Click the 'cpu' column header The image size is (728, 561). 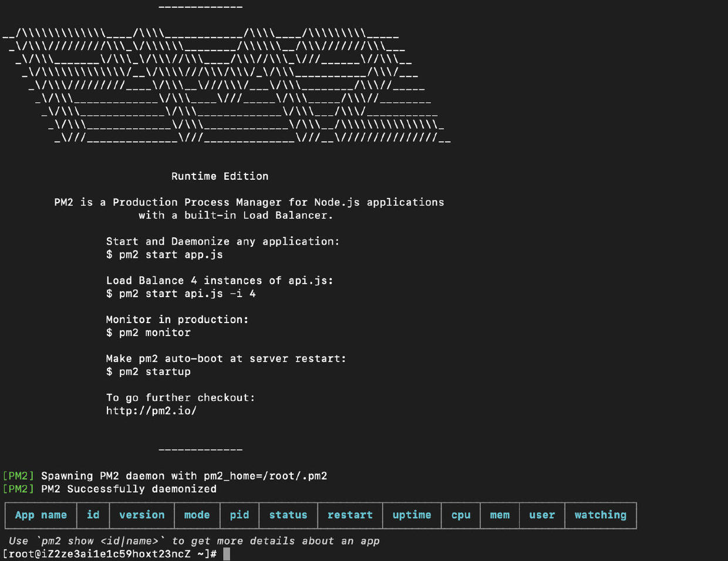[461, 515]
